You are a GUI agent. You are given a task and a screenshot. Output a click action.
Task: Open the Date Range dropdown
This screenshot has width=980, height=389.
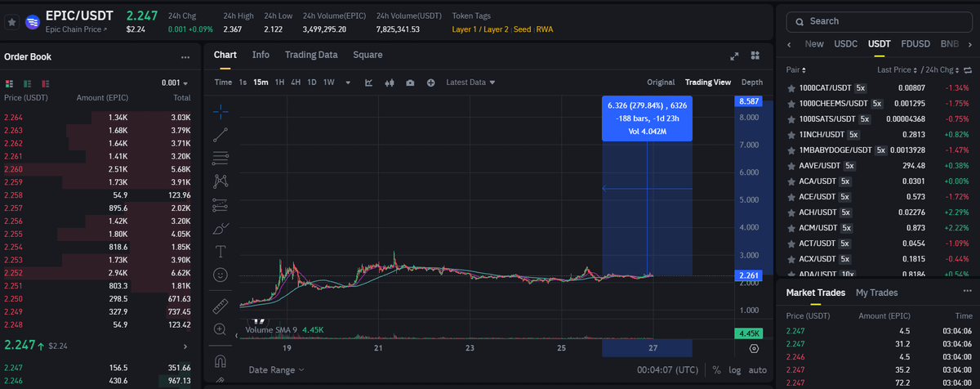(276, 370)
